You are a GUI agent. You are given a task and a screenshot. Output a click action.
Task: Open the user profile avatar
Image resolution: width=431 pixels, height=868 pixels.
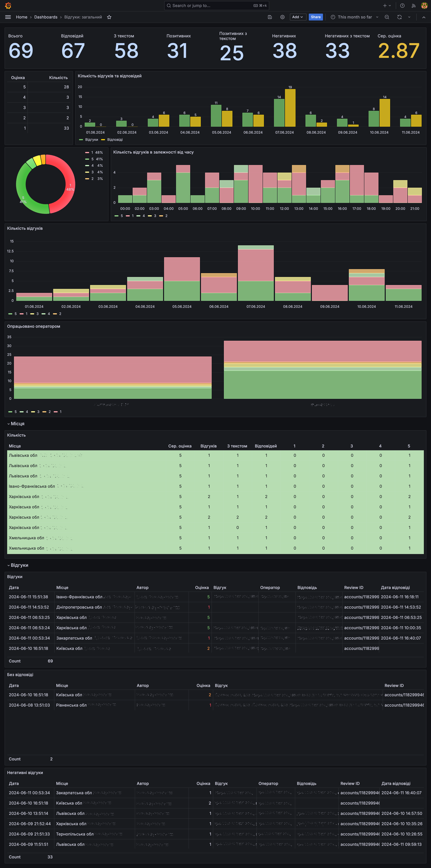(424, 6)
